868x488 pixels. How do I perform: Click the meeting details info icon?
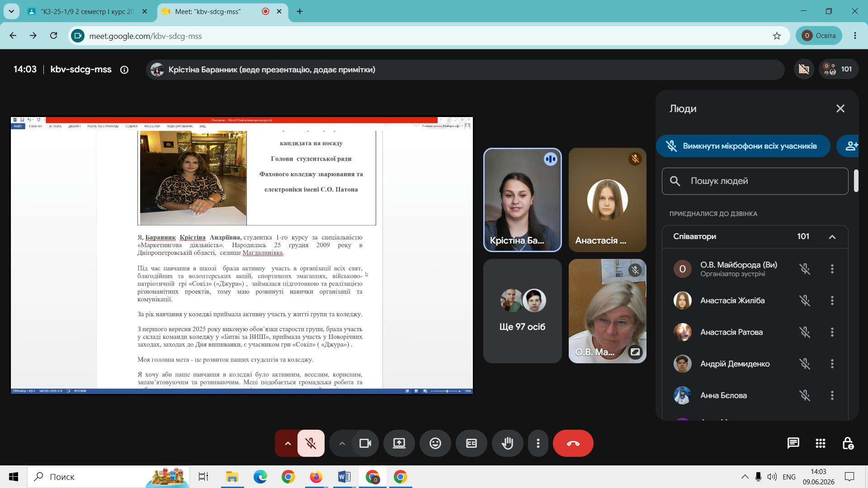coord(124,70)
